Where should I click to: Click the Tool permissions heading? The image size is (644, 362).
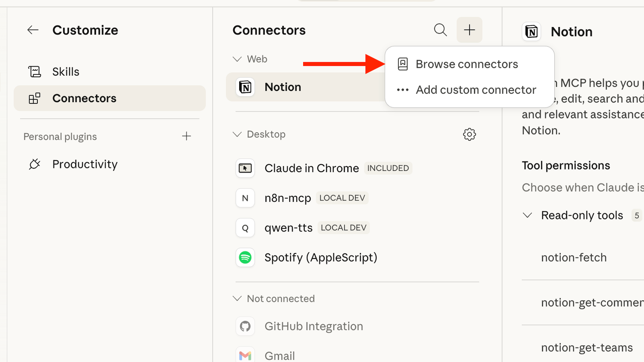(566, 166)
